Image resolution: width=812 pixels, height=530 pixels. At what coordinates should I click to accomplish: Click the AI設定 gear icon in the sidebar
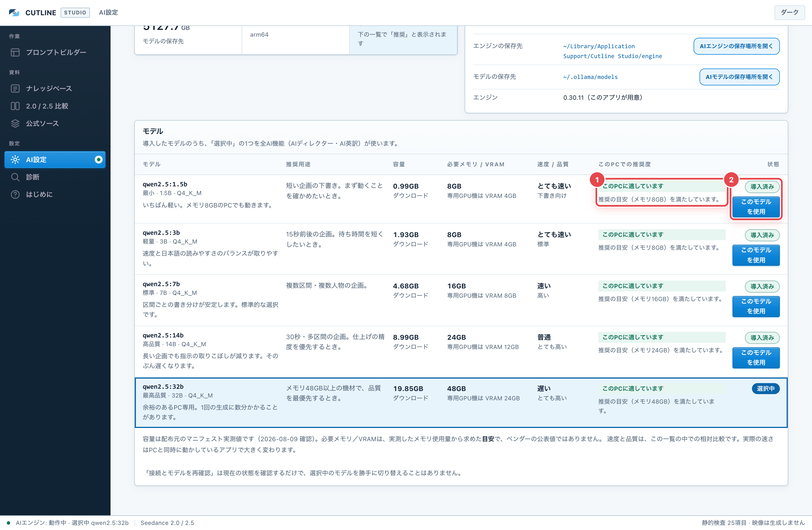tap(15, 159)
